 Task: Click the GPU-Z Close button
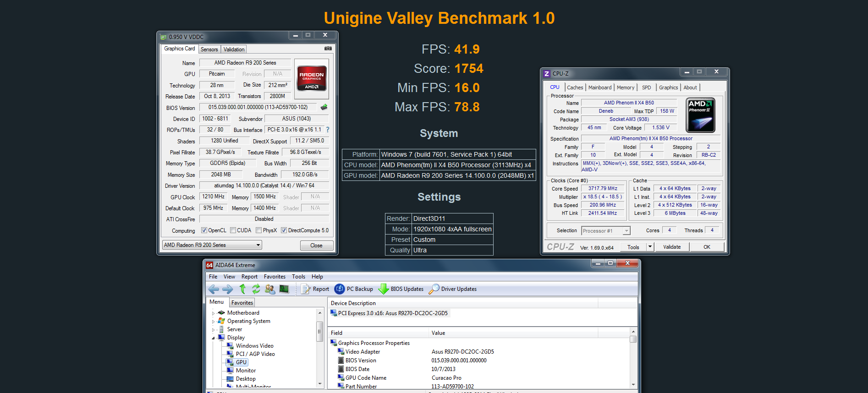tap(316, 246)
